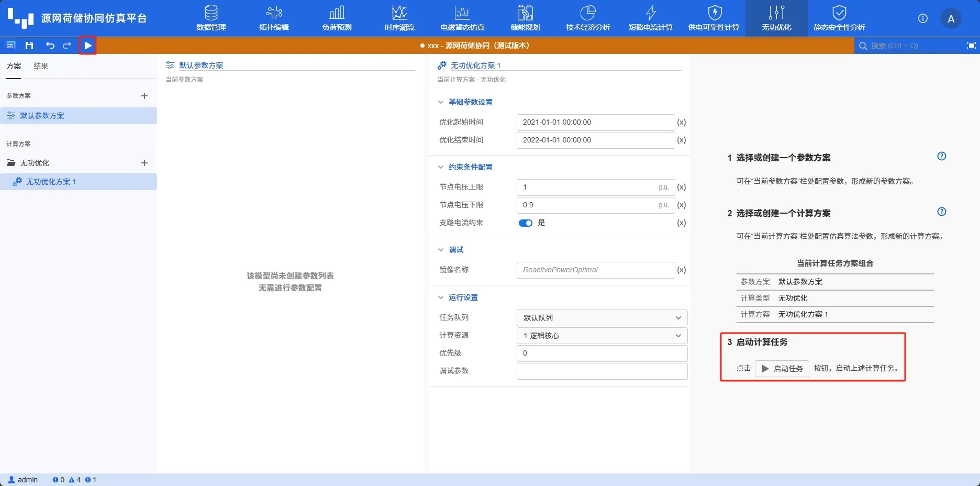Add a new 参数方案 with the plus icon

pyautogui.click(x=144, y=96)
